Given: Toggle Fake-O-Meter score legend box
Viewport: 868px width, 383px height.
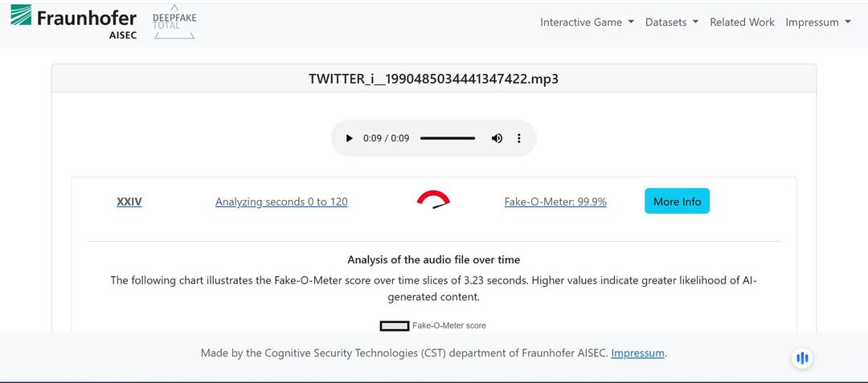Looking at the screenshot, I should [x=395, y=325].
